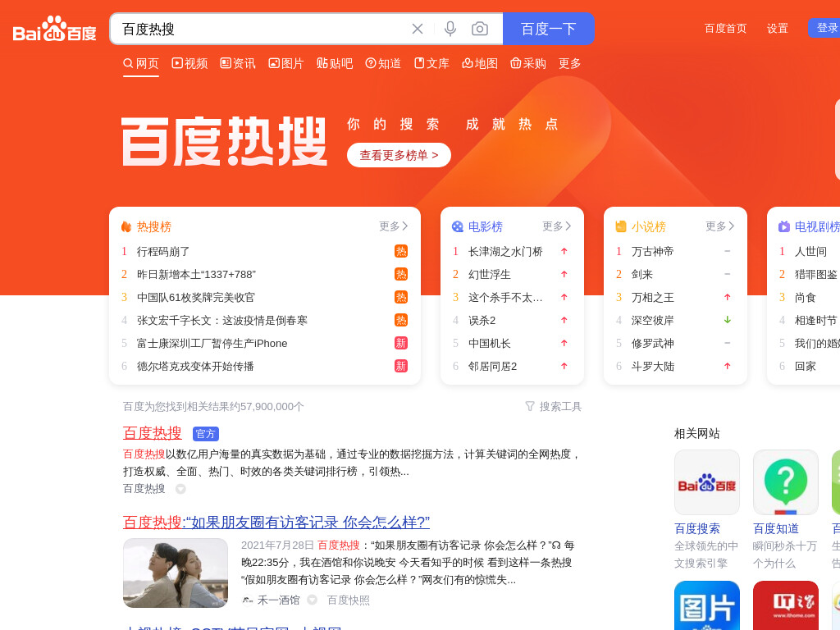Image resolution: width=840 pixels, height=630 pixels.
Task: Switch to the 资讯 tab
Action: point(238,64)
